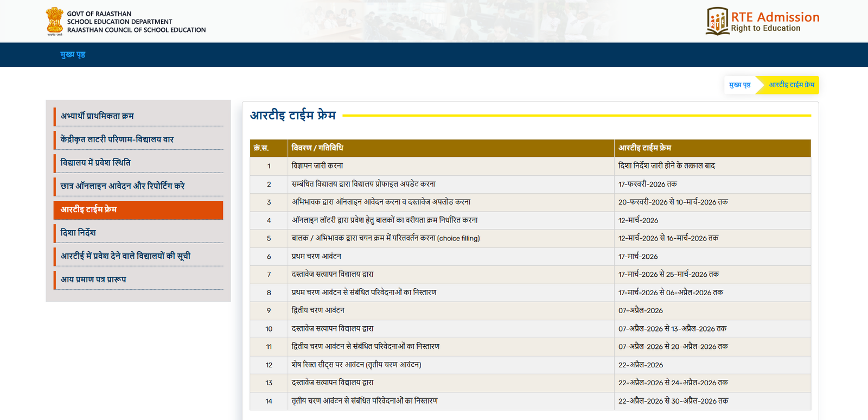Click the आरटीइ टाईम फ्रेम column header
This screenshot has width=868, height=420.
point(713,148)
